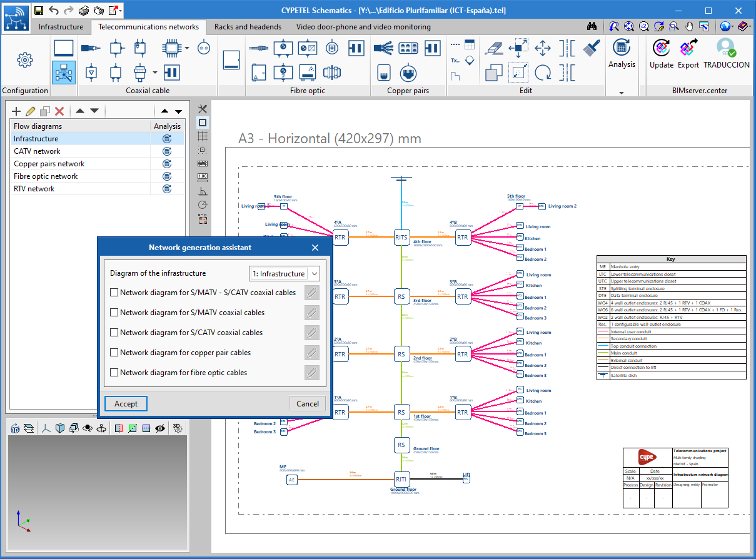Click the binoculars search icon
Viewport: 756px width, 559px height.
pyautogui.click(x=592, y=26)
